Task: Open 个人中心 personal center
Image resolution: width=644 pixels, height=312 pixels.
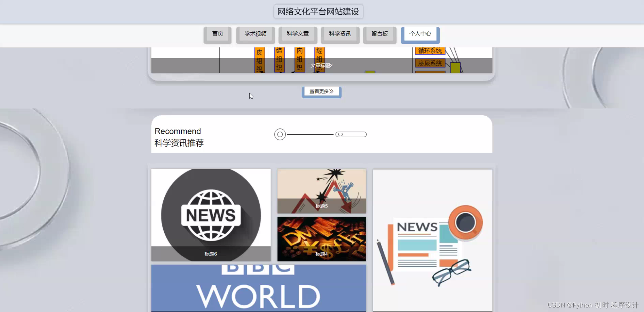Action: (x=420, y=35)
